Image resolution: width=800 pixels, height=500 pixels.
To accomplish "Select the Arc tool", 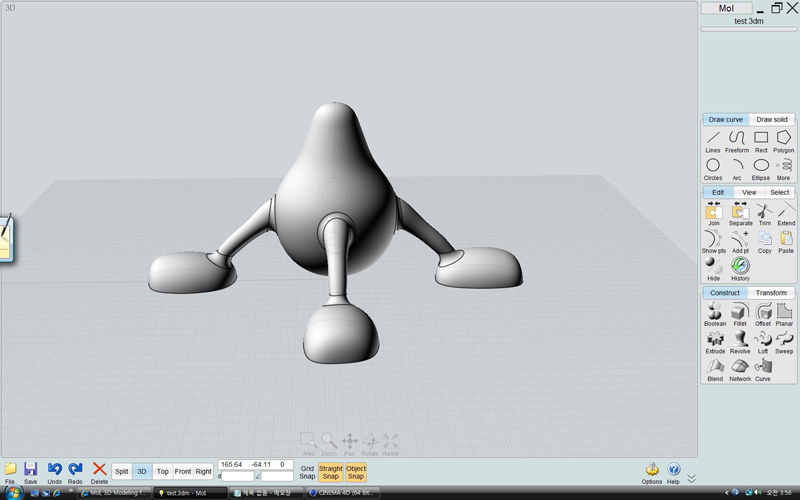I will click(x=737, y=169).
